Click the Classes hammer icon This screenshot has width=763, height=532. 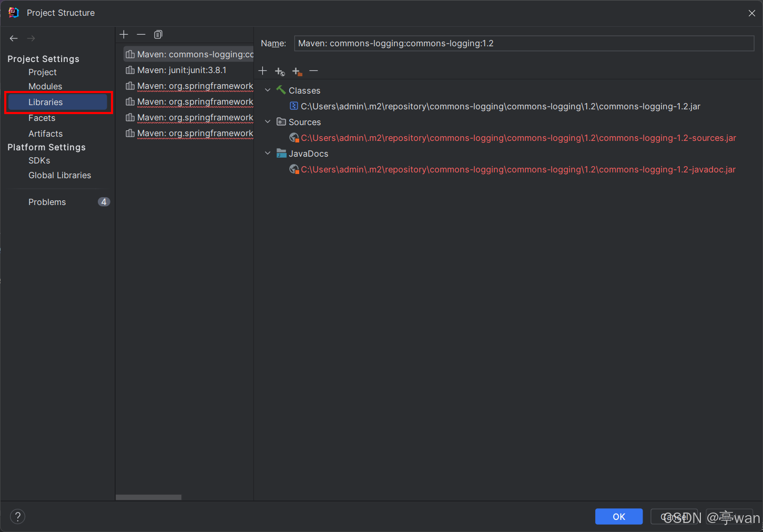tap(281, 90)
